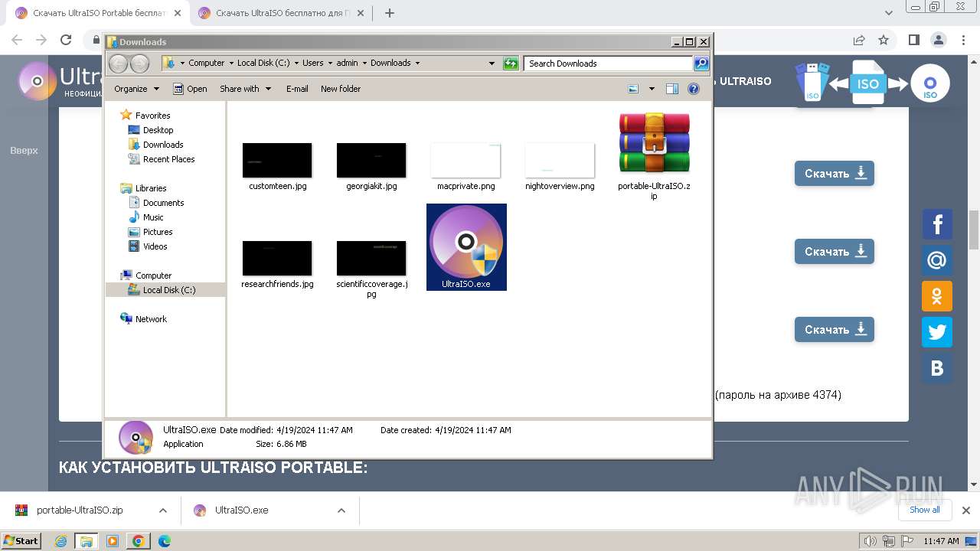Bookmark this page star icon
The width and height of the screenshot is (980, 551).
tap(884, 40)
